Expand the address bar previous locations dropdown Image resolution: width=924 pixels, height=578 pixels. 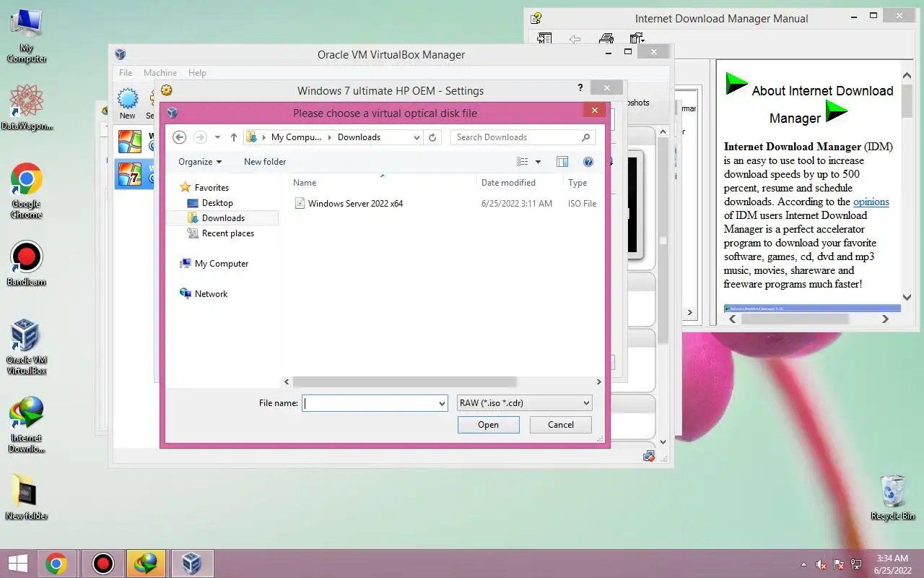(x=417, y=137)
